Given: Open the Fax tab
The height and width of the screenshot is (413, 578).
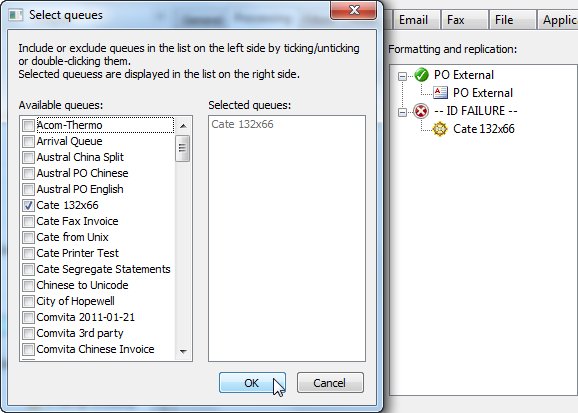Looking at the screenshot, I should coord(456,20).
